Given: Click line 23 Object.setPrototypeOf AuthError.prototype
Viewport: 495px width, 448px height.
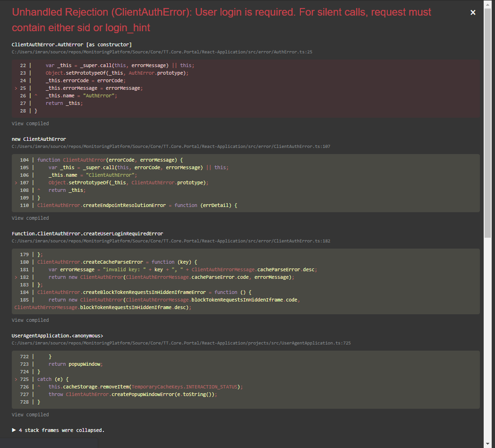Looking at the screenshot, I should click(x=117, y=73).
